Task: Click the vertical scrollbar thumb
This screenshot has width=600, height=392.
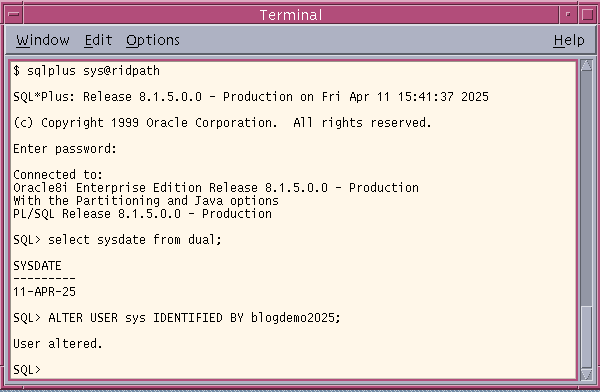Action: click(586, 336)
